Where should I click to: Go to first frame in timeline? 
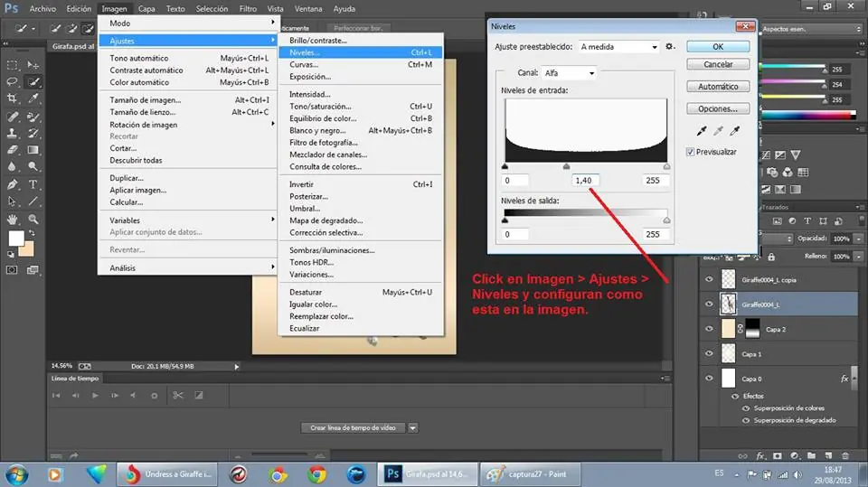(56, 395)
